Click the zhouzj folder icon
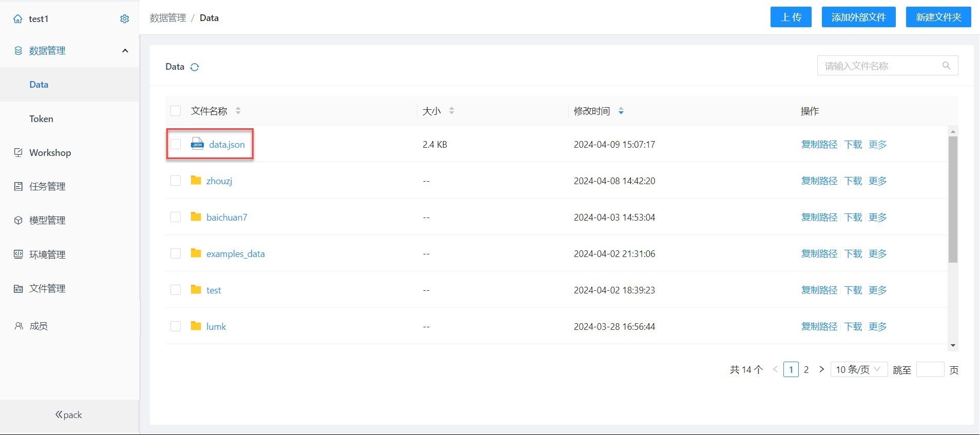This screenshot has height=435, width=980. pos(196,181)
